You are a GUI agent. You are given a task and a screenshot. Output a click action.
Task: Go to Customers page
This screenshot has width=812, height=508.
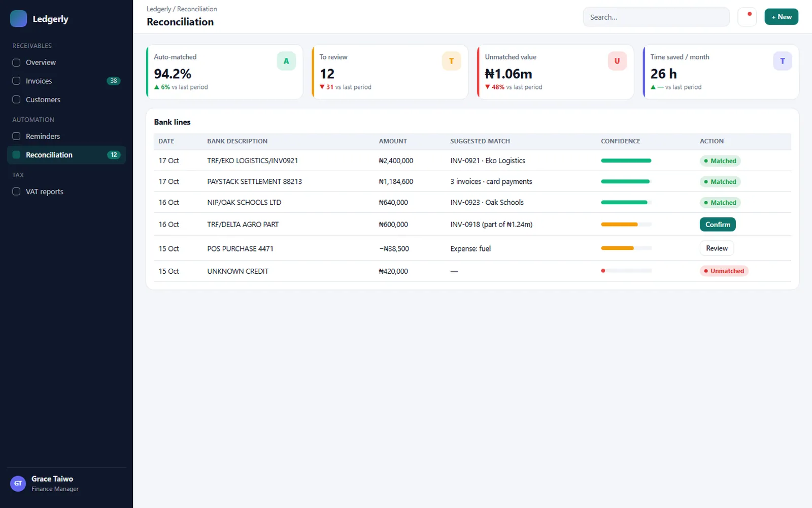[66, 100]
